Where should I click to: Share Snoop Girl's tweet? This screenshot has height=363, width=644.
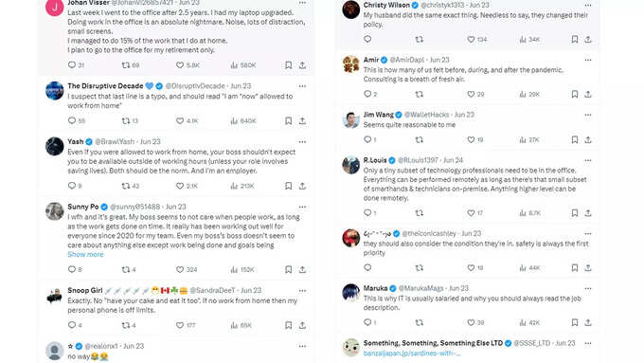click(302, 325)
